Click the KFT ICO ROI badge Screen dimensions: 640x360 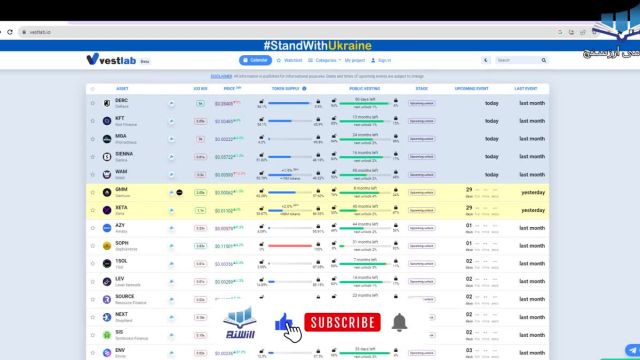(200, 121)
